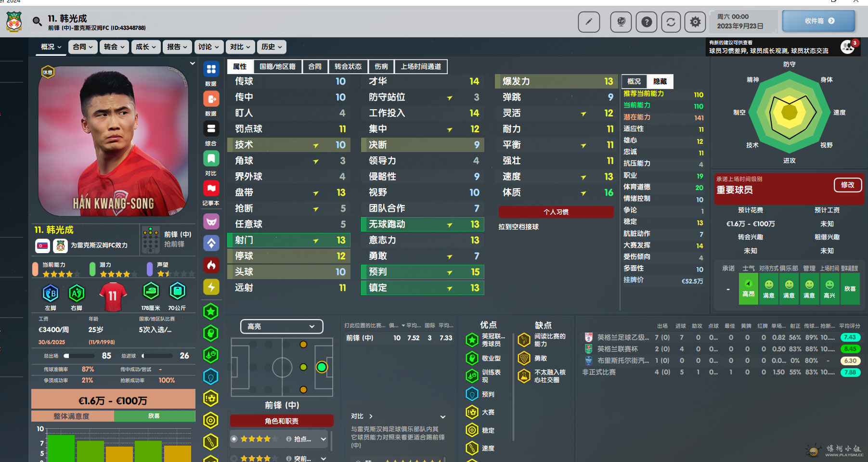The width and height of the screenshot is (868, 462).
Task: Open the 记事本 red flag sidebar icon
Action: coord(211,189)
